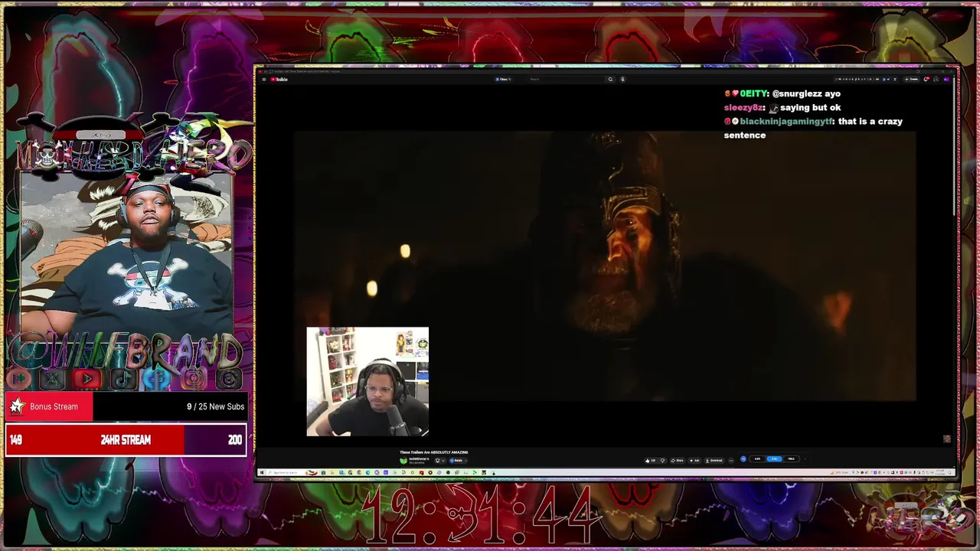
Task: Click the red YouTube social icon on overlay
Action: pyautogui.click(x=87, y=378)
